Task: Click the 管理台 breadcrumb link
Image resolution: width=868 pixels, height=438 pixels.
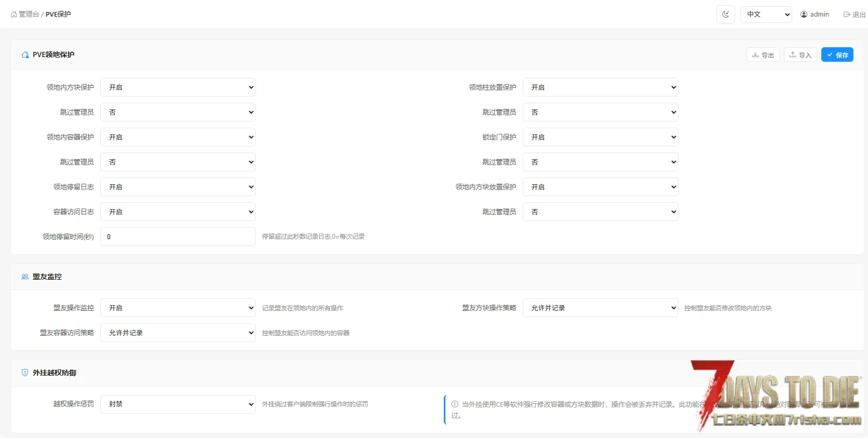Action: 29,15
